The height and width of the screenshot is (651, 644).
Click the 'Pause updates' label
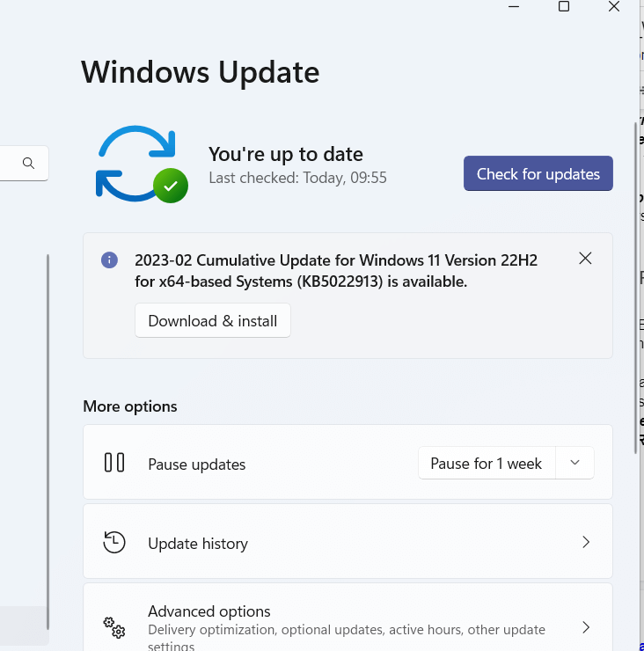pos(197,464)
